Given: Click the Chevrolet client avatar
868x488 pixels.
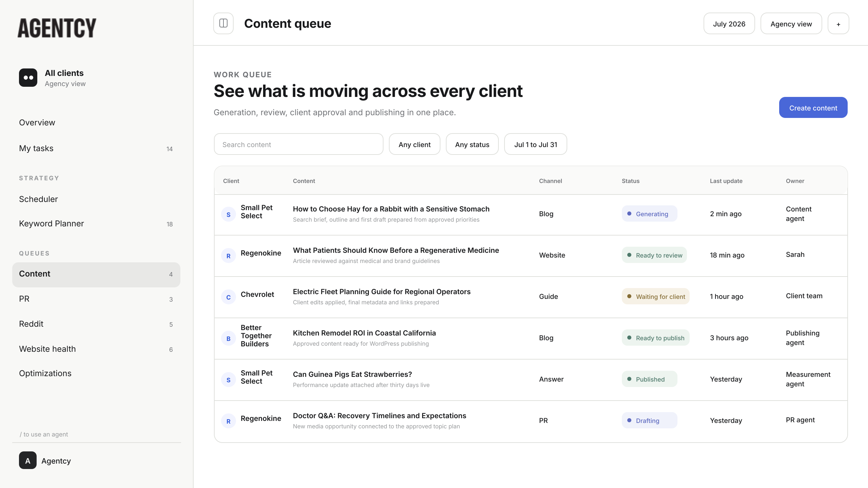Looking at the screenshot, I should pos(229,297).
